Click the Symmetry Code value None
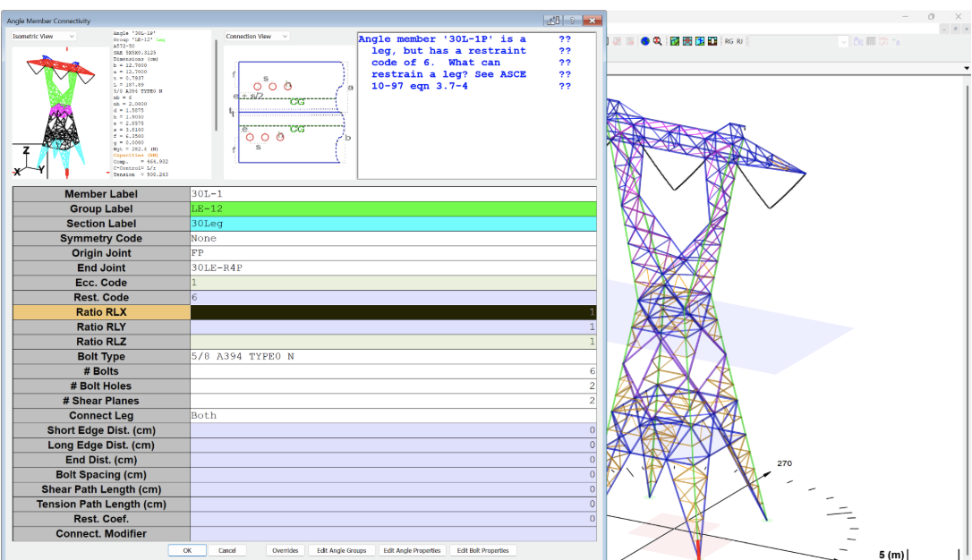The height and width of the screenshot is (560, 972). [393, 239]
